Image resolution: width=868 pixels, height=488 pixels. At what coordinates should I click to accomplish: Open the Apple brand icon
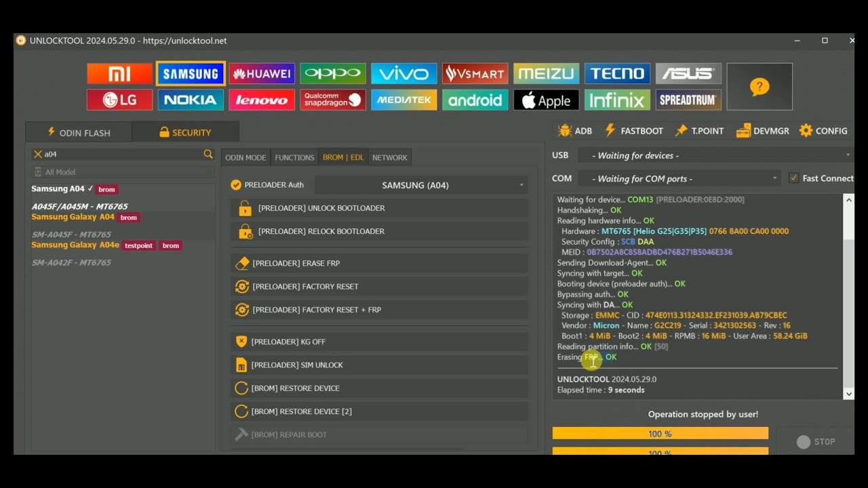click(x=547, y=100)
